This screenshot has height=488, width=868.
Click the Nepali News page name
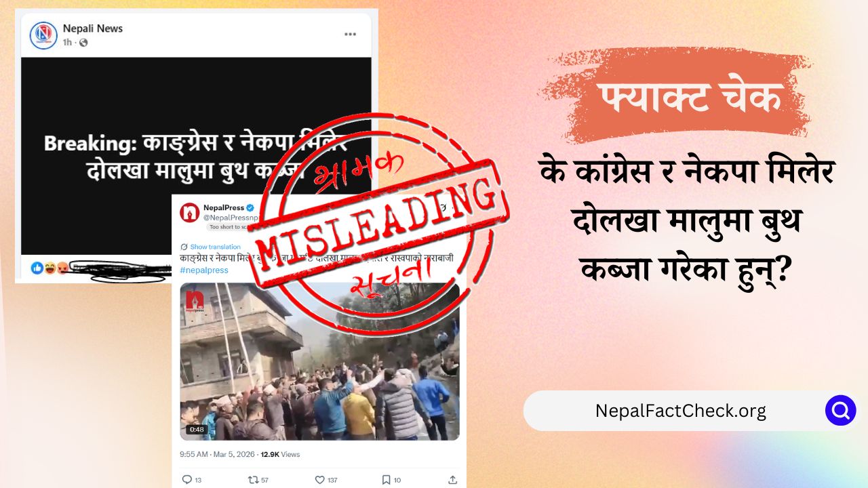93,28
